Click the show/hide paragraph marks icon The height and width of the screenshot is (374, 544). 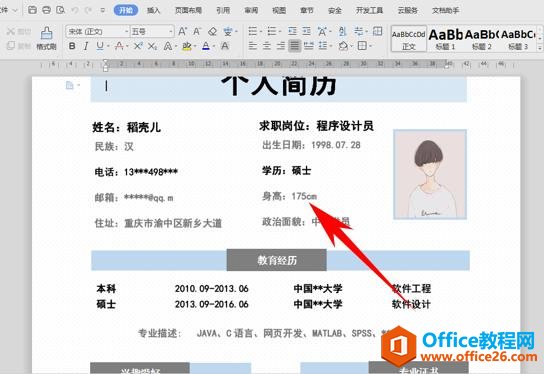click(358, 32)
